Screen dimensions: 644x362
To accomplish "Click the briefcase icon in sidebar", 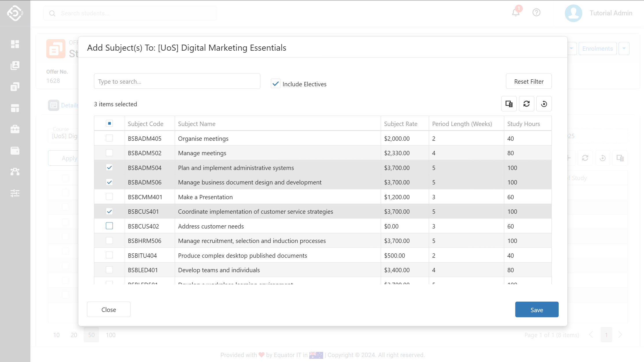I will click(15, 129).
